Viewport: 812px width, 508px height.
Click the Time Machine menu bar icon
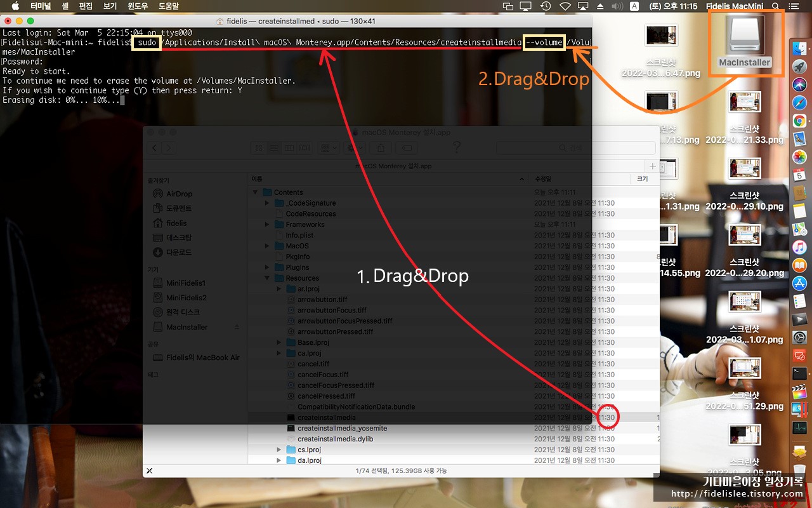[545, 6]
